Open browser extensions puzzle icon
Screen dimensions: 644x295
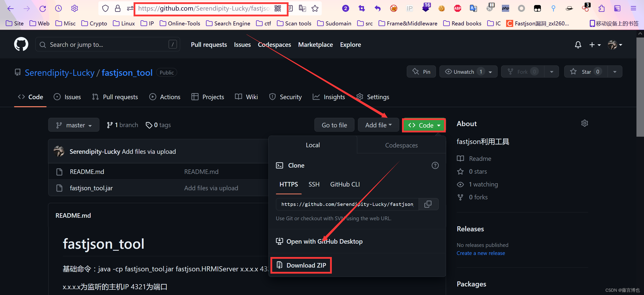(601, 9)
